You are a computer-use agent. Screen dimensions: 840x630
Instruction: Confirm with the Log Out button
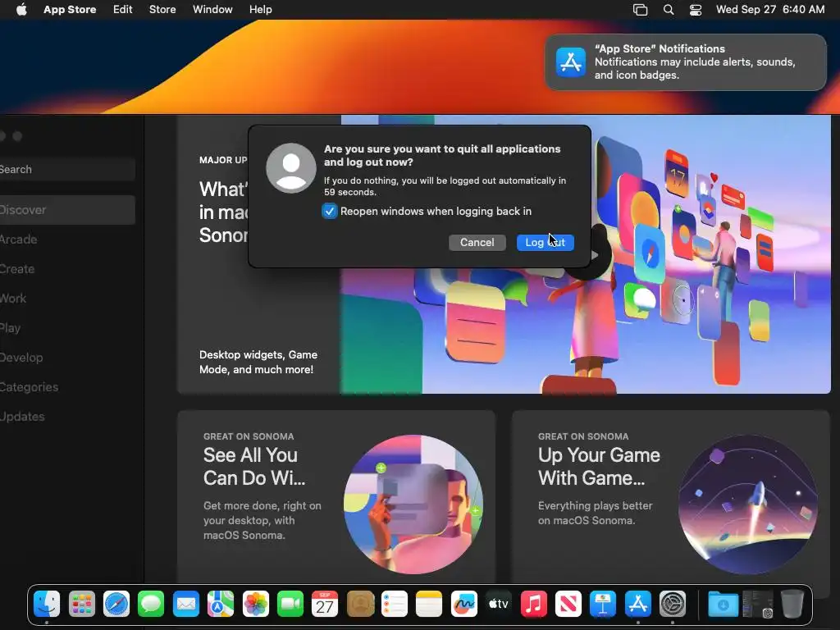pos(546,243)
